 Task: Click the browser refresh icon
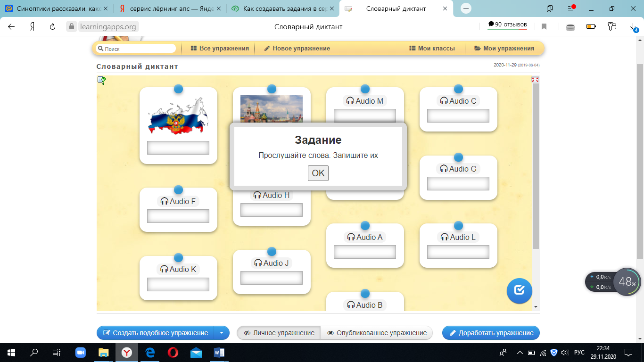53,27
